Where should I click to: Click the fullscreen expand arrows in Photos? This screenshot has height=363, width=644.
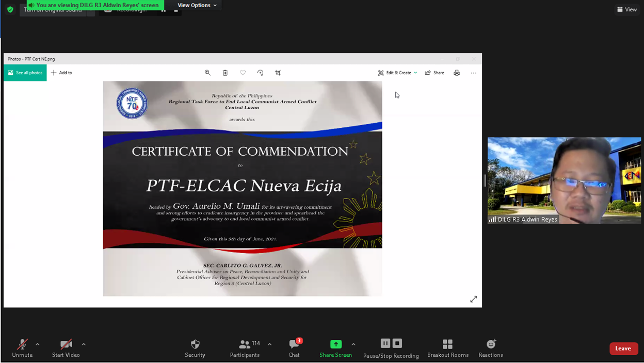474,299
